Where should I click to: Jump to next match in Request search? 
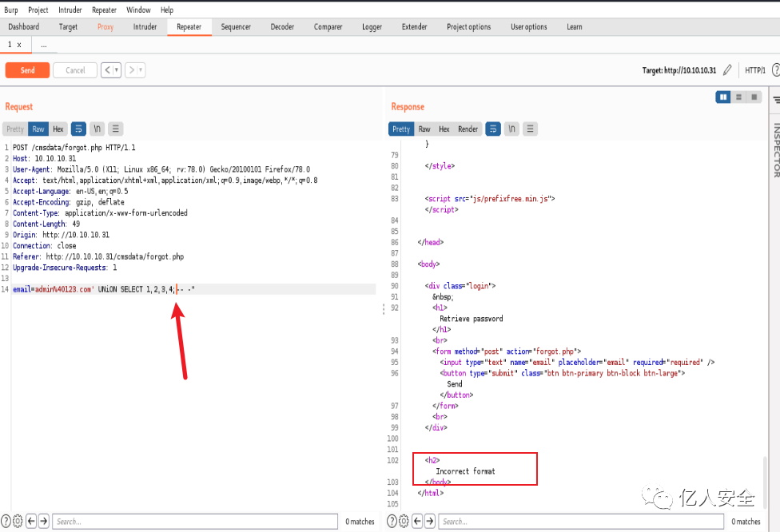[x=44, y=521]
